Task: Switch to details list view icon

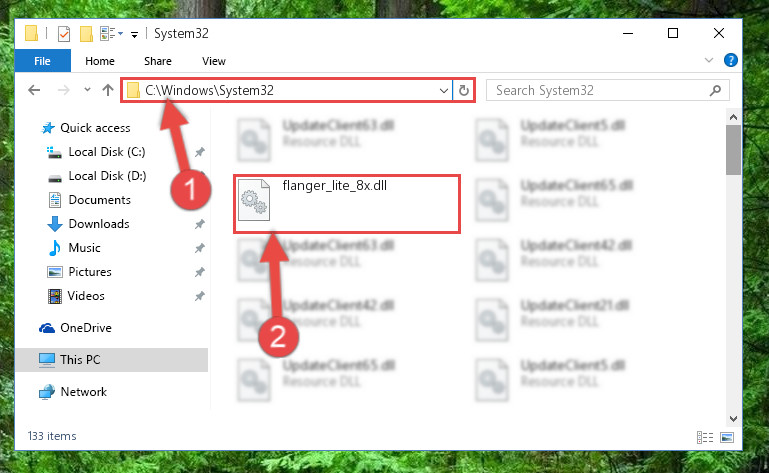Action: [x=705, y=437]
